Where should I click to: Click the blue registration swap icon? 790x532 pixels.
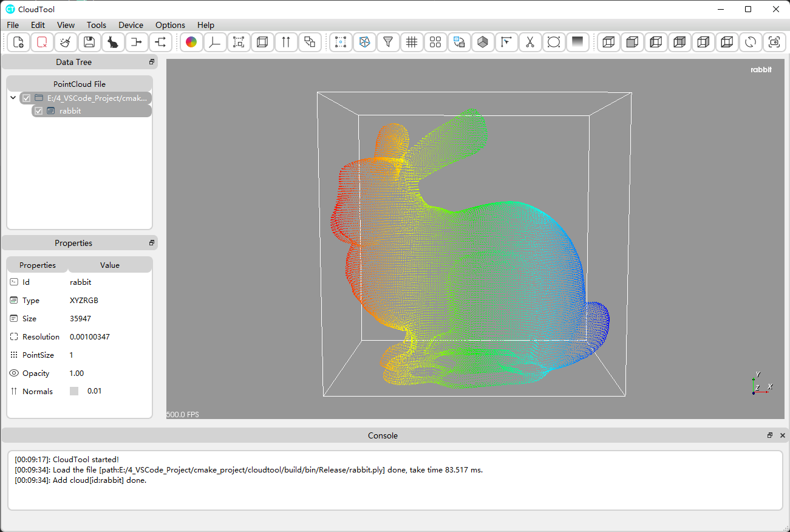point(459,42)
